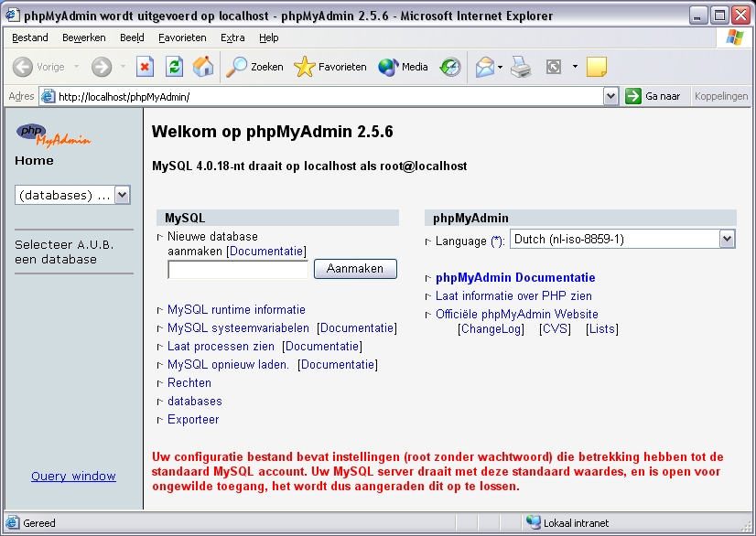The width and height of the screenshot is (756, 536).
Task: Open Laat informatie over PHP zien
Action: coord(513,296)
